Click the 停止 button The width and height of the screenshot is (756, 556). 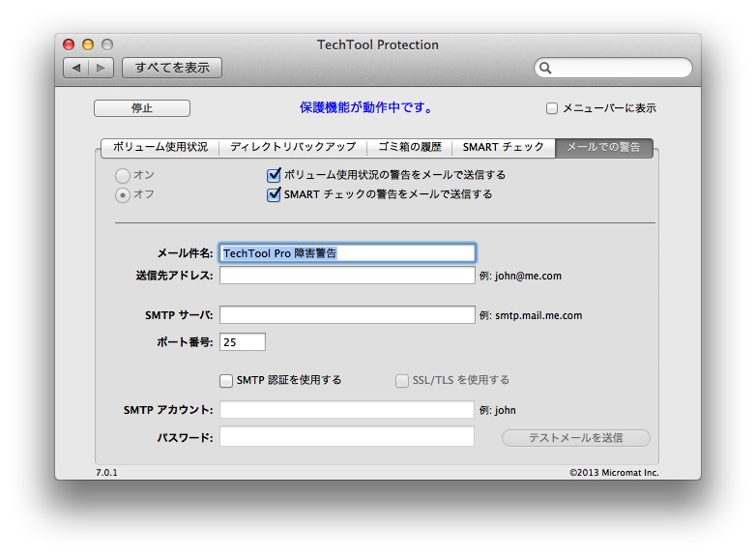pos(142,108)
